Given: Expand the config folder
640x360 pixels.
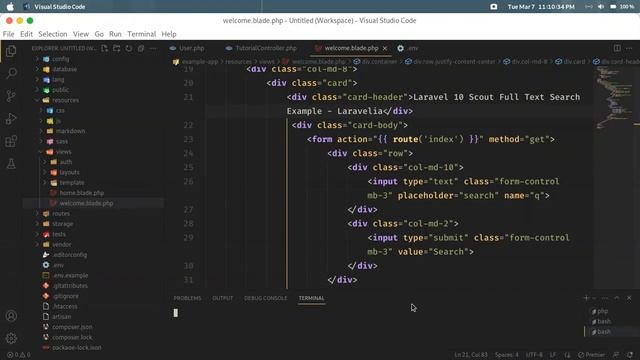Looking at the screenshot, I should pos(60,59).
